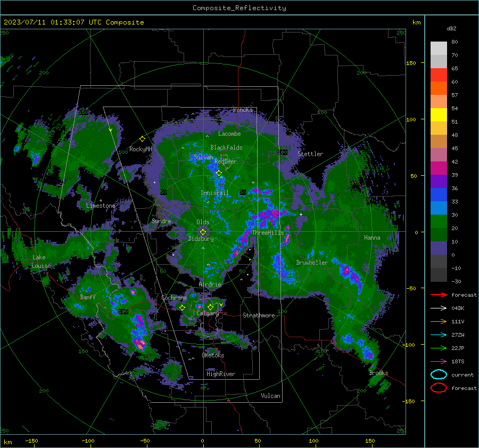Click the Sylvan label
This screenshot has width=479, height=448.
click(x=203, y=157)
